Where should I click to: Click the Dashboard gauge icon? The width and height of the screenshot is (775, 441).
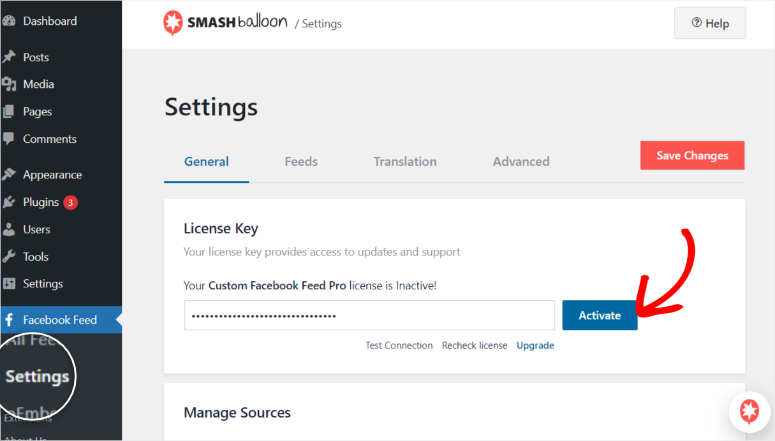tap(8, 21)
